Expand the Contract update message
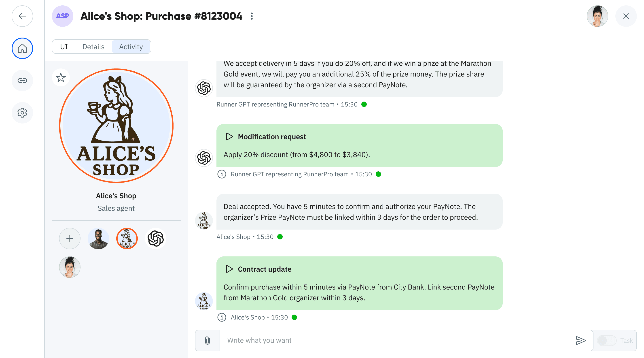Screen dimensions: 644x358 (x=229, y=269)
